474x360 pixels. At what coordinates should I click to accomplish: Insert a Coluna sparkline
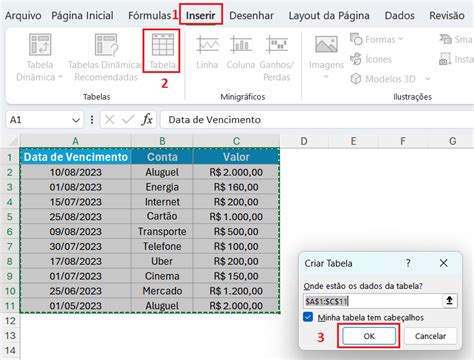click(x=241, y=52)
